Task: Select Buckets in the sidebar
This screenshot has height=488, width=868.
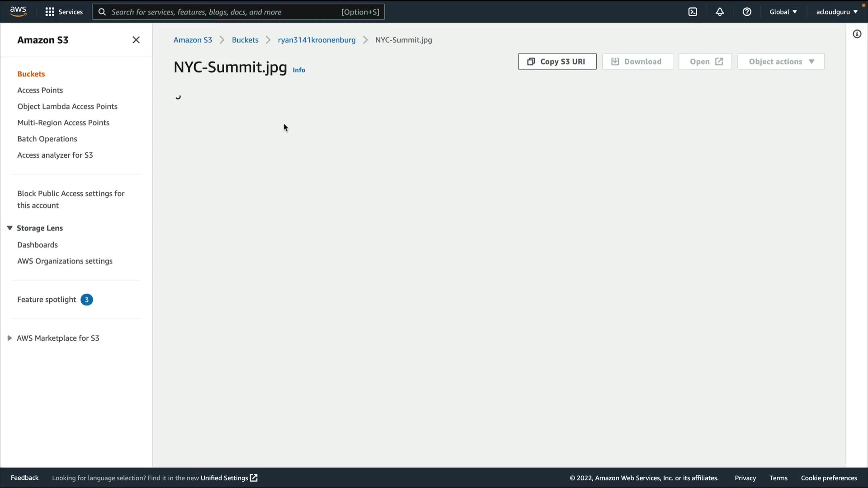Action: click(31, 74)
